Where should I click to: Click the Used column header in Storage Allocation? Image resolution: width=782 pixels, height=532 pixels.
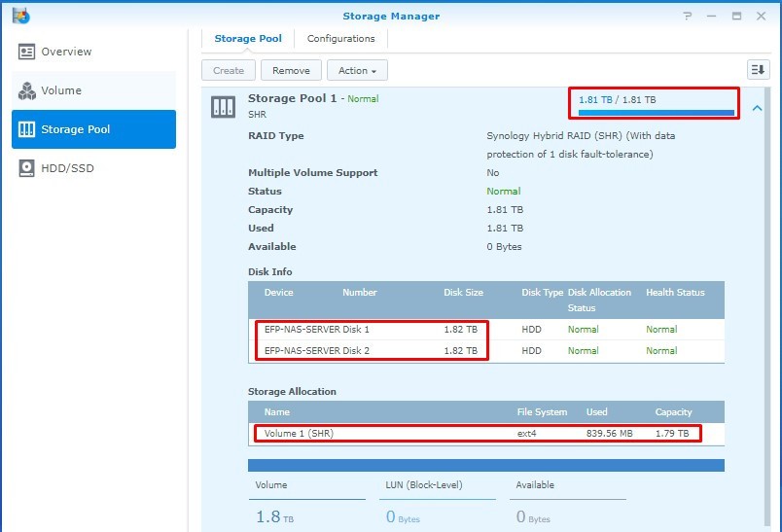coord(596,412)
